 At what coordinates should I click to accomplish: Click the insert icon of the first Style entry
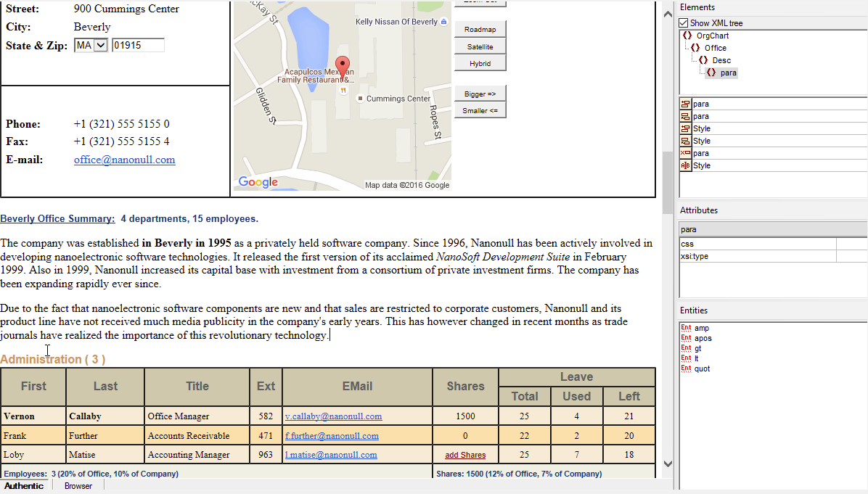685,128
